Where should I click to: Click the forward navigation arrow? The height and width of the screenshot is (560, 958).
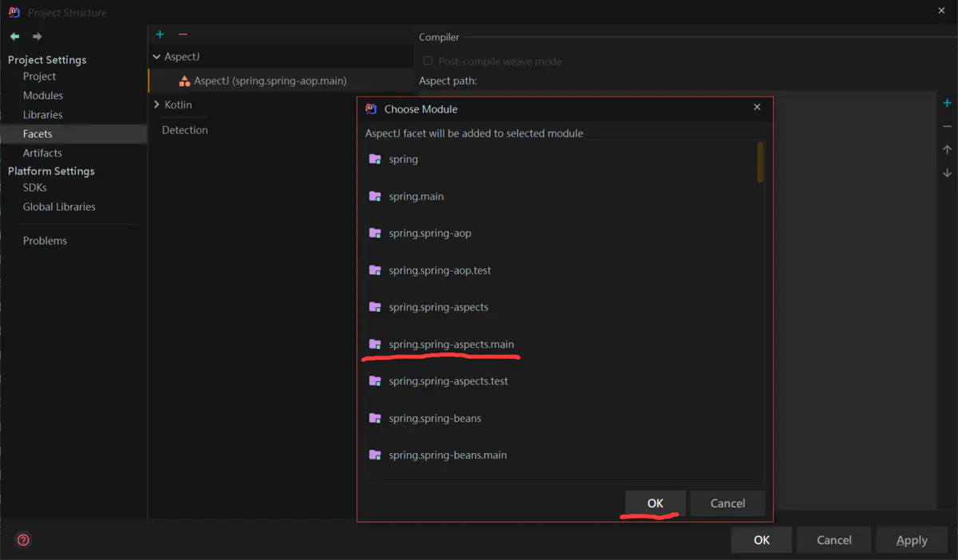[38, 37]
